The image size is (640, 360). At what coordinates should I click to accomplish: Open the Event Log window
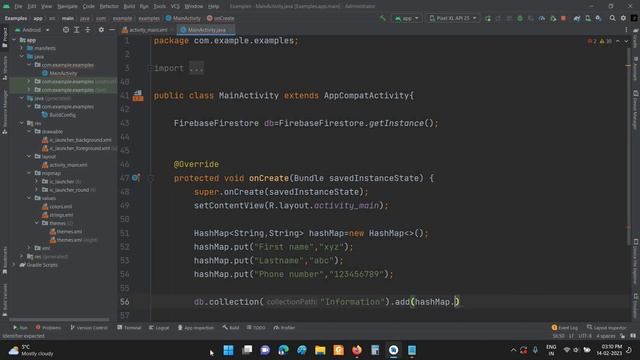[565, 328]
